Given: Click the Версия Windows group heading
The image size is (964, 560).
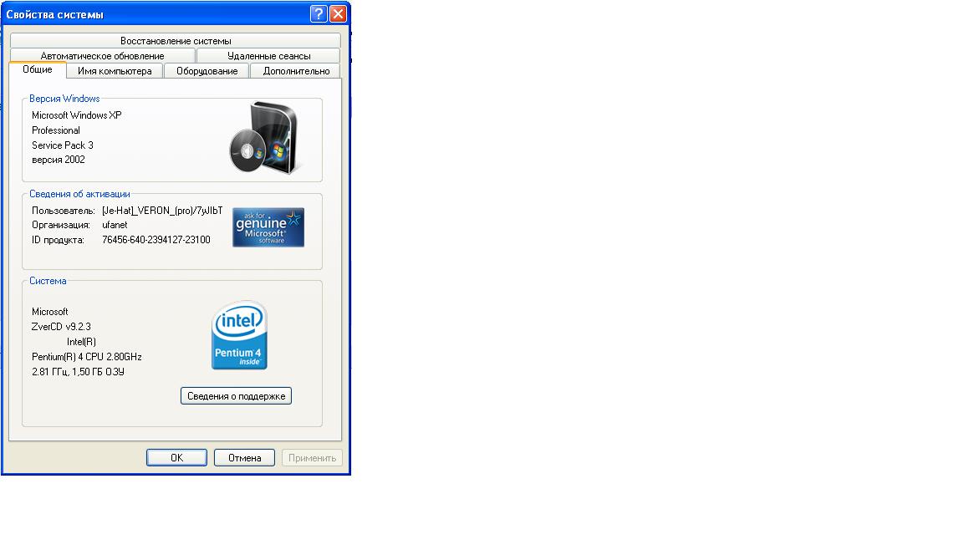Looking at the screenshot, I should [x=64, y=99].
